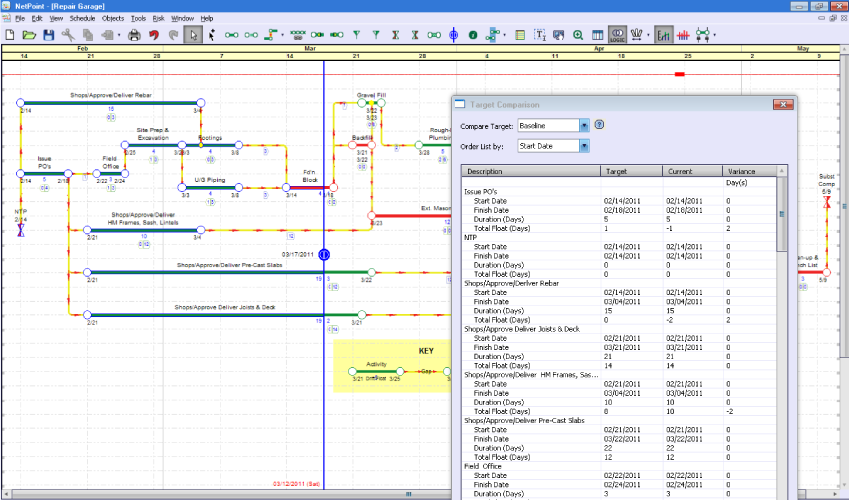Open the folder icon to load schedule

tap(28, 35)
